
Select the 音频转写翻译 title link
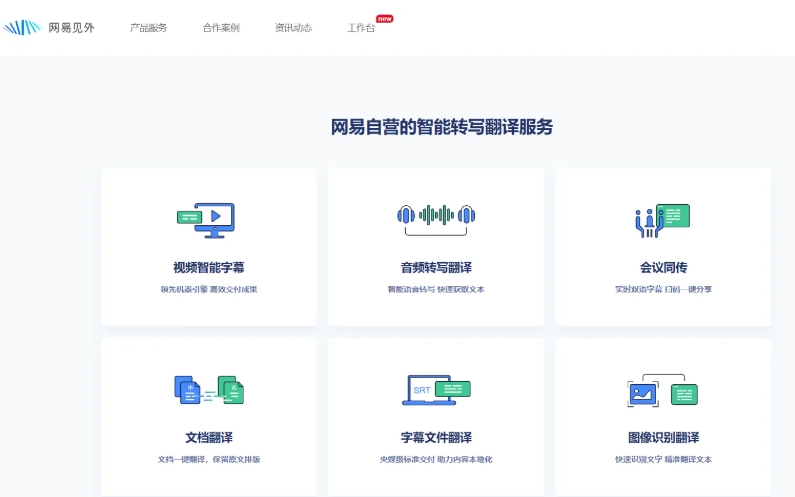[436, 268]
